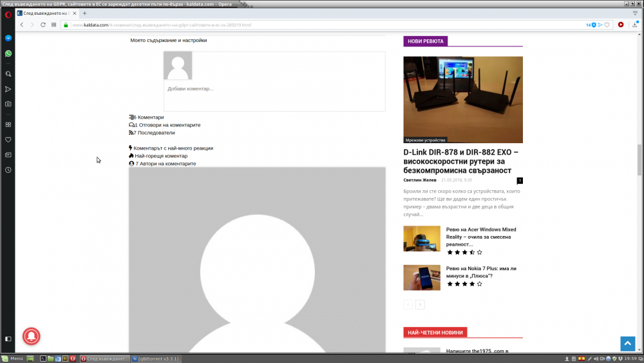Click 'НАЙ-ЧЕТЕНИ НОВИНИ' section header
Viewport: 644px width, 363px height.
tap(435, 333)
